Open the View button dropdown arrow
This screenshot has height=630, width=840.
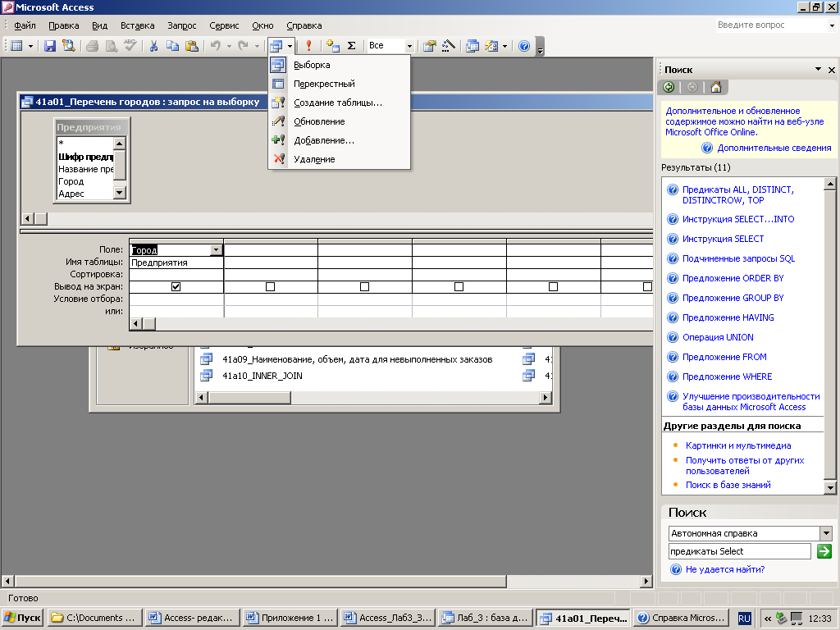pos(30,46)
